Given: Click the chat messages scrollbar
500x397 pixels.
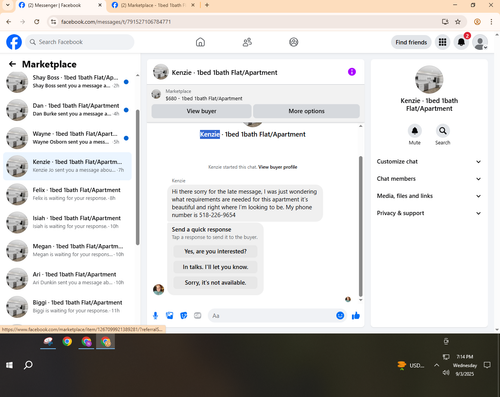Looking at the screenshot, I should [360, 226].
